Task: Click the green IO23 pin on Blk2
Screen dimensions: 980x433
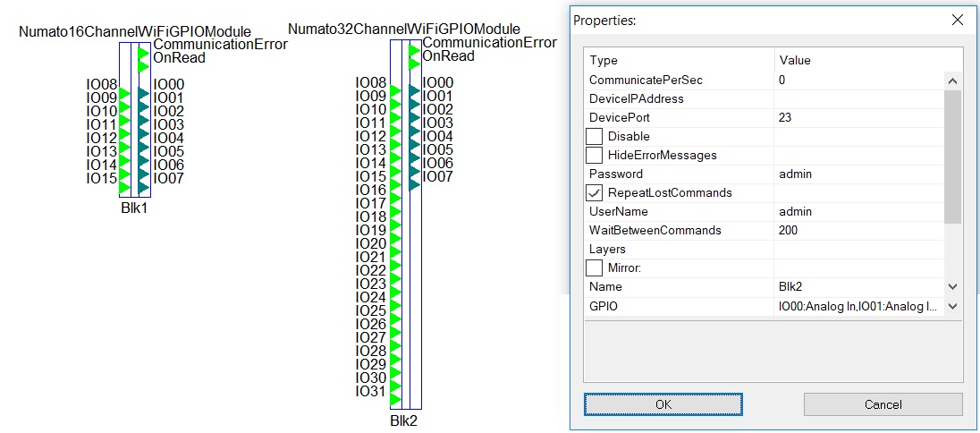Action: point(395,292)
